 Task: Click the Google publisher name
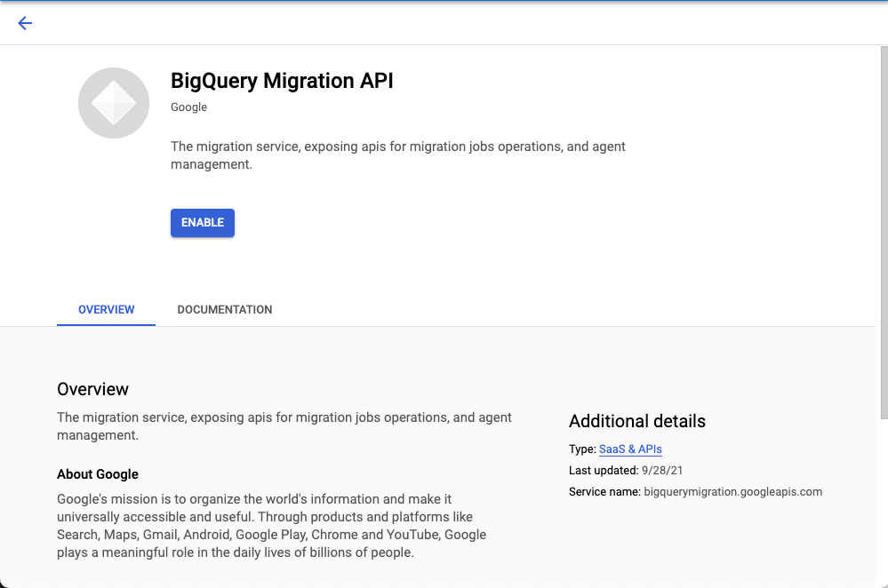pyautogui.click(x=188, y=107)
